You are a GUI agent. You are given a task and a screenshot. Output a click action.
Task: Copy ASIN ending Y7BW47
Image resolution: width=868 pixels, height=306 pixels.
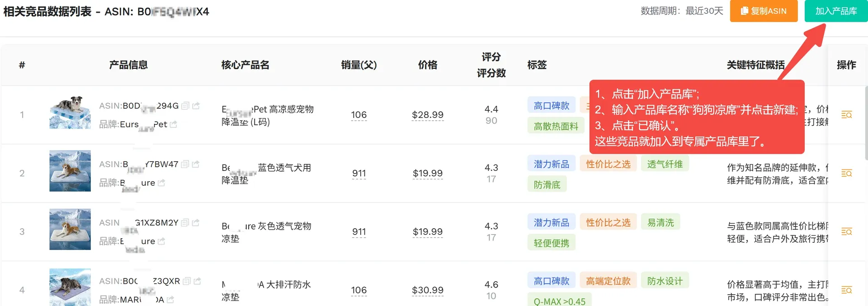[x=185, y=164]
